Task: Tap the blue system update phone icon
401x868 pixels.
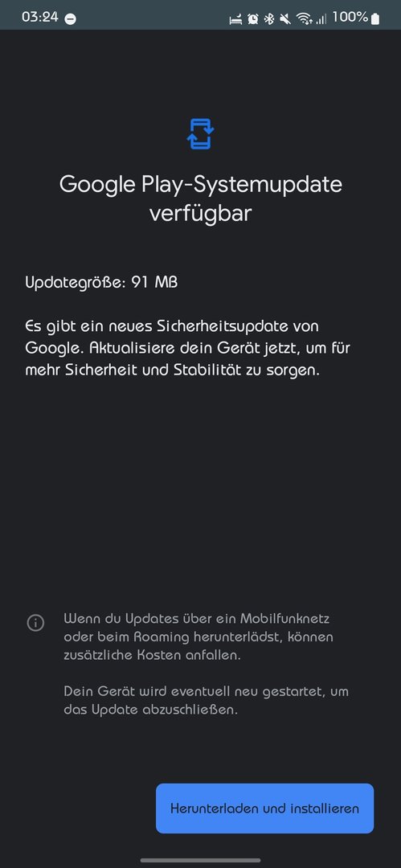Action: pos(200,133)
